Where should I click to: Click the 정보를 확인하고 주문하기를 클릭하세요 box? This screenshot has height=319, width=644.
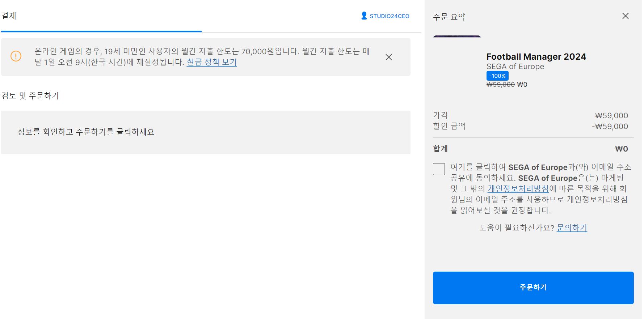pyautogui.click(x=206, y=132)
